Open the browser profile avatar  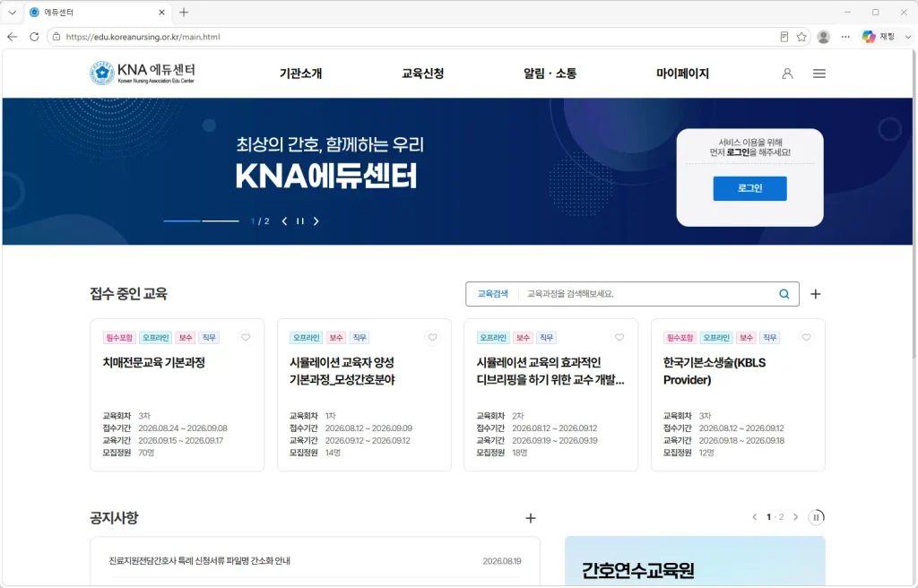823,37
